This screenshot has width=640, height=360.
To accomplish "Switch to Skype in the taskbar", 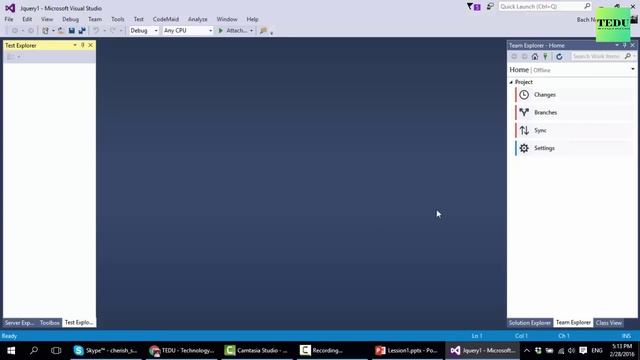I will (106, 350).
